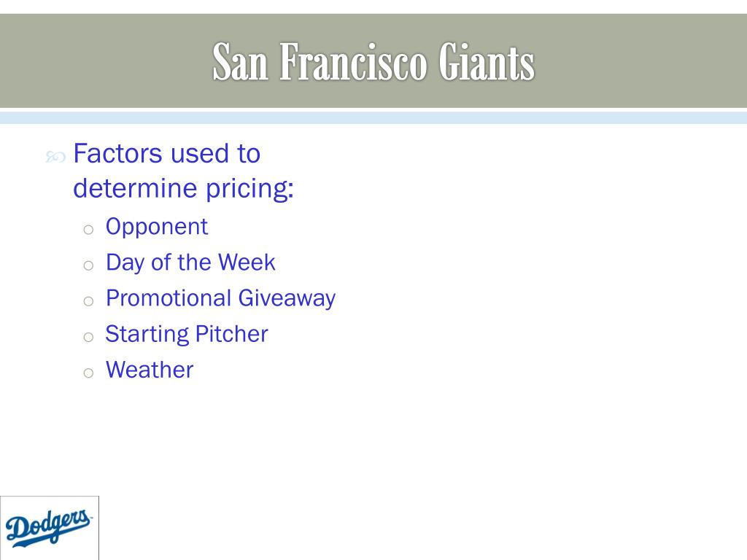Click the circle bullet beside Opponent
Image resolution: width=747 pixels, height=560 pixels.
click(88, 230)
